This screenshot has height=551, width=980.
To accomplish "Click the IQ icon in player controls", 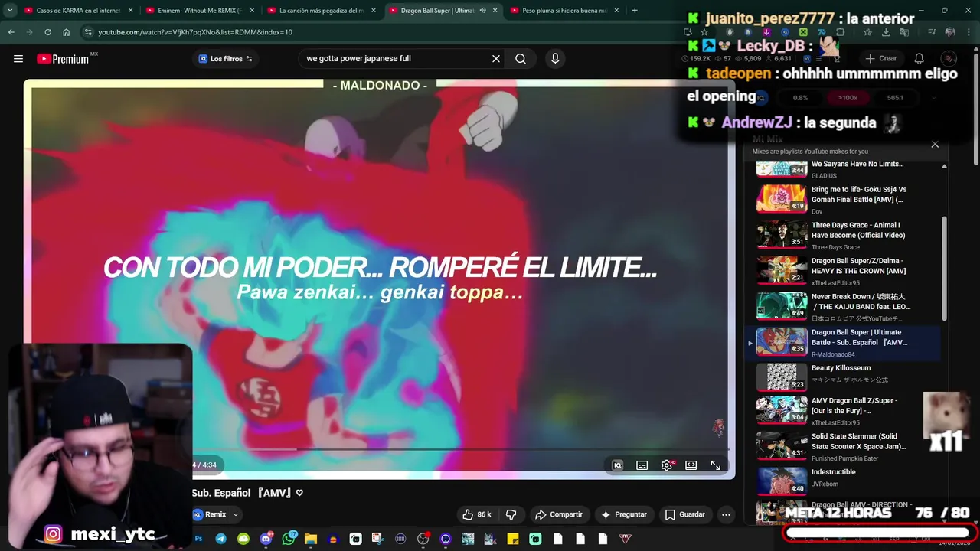I will (617, 465).
